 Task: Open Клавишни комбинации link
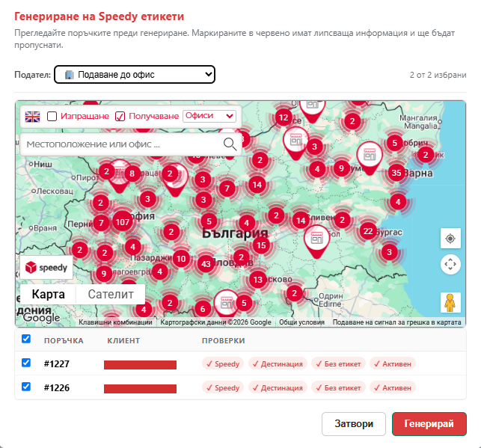coord(115,322)
